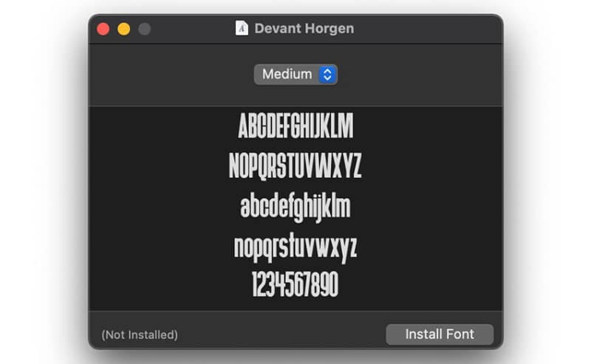The image size is (591, 364).
Task: Close the Devant Horgen window
Action: coord(103,29)
